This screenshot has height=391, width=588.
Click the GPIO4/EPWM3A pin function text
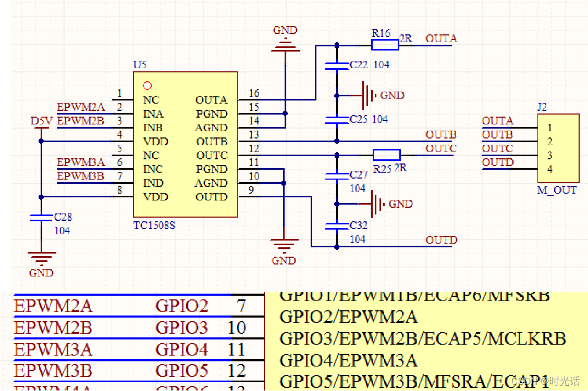(x=348, y=360)
